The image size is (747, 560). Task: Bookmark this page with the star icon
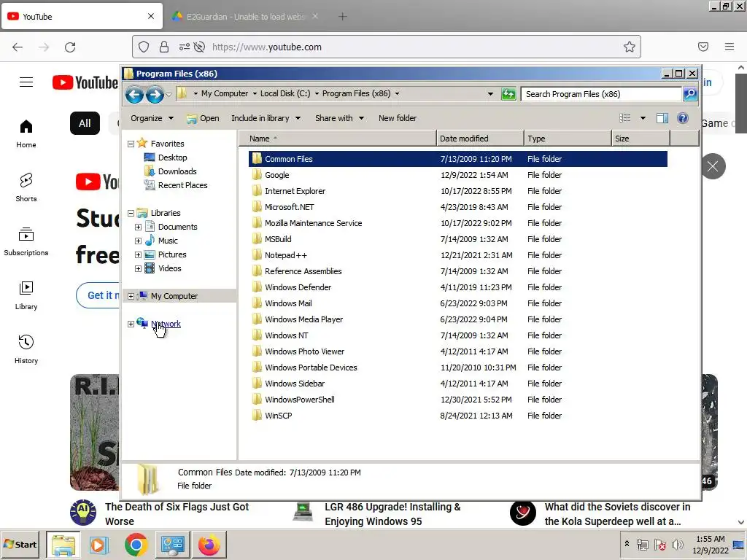[630, 47]
